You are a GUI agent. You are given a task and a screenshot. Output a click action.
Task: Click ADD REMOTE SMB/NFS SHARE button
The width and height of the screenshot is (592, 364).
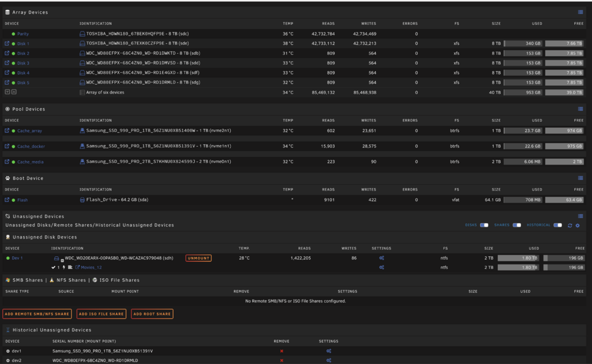point(37,314)
